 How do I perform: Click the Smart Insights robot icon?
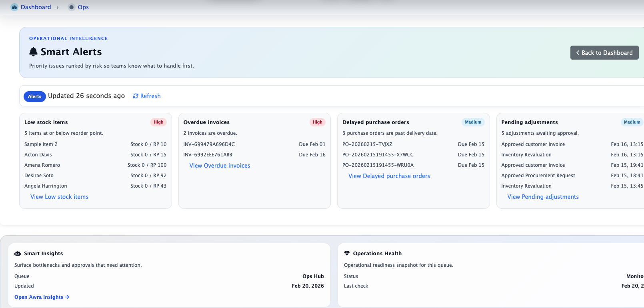tap(18, 254)
